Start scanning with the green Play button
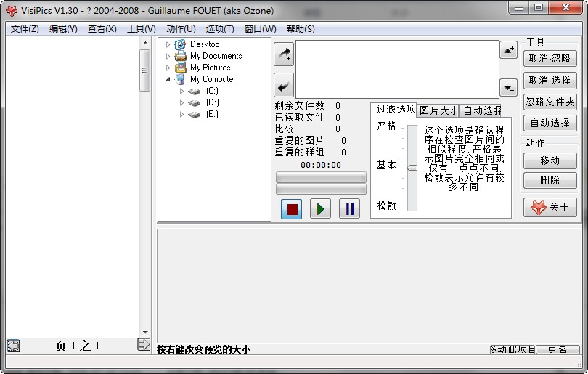This screenshot has width=588, height=374. click(x=320, y=208)
